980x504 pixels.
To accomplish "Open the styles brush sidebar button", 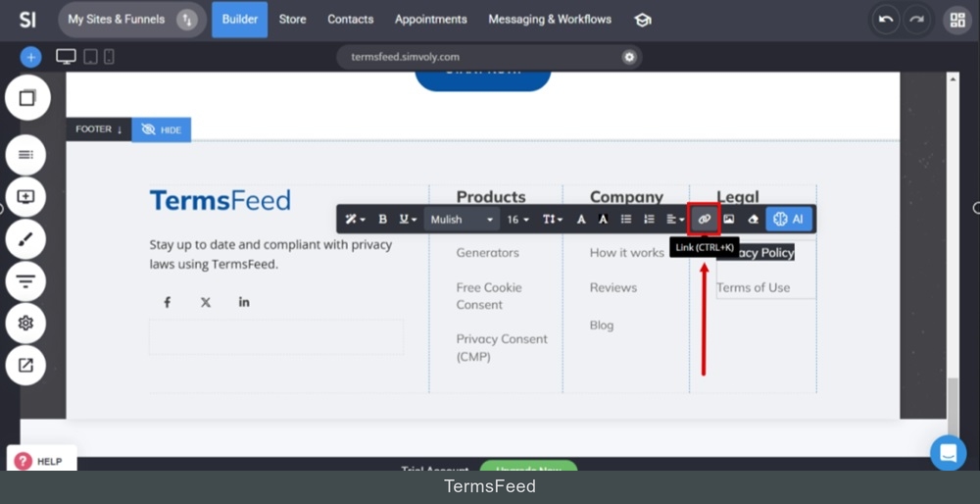I will click(x=25, y=239).
